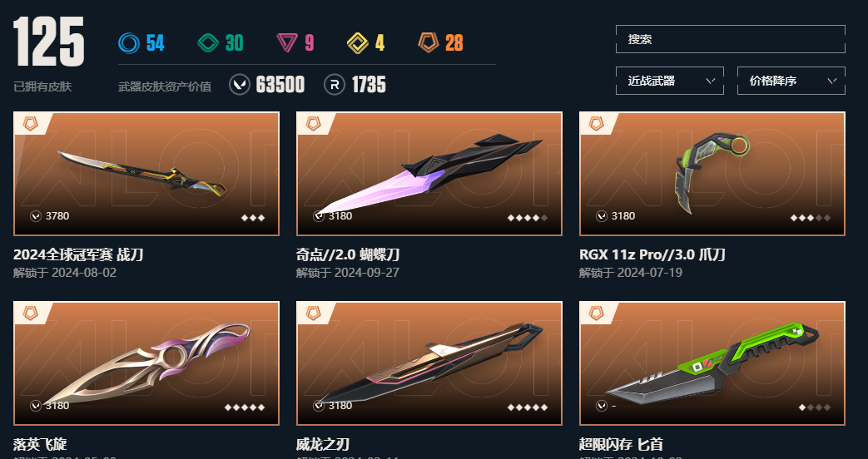Click tier badge on 2024全球冠军赛 战刀 card
Viewport: 868px width, 459px height.
[x=31, y=124]
